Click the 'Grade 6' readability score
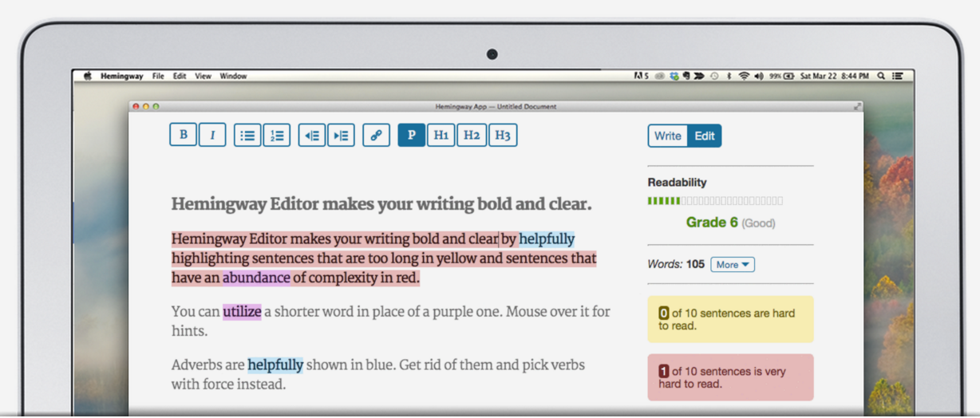The width and height of the screenshot is (980, 418). coord(712,223)
